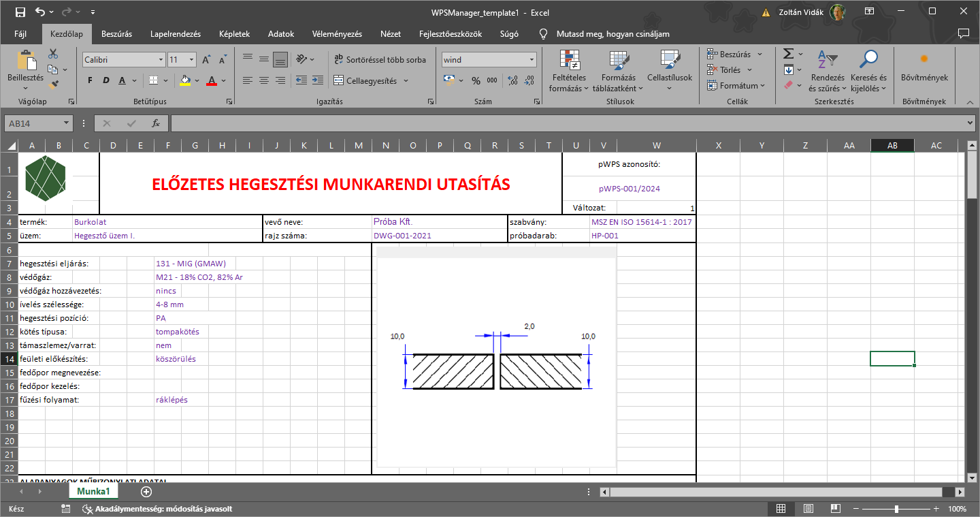Switch to Page Layout view in status bar

pyautogui.click(x=807, y=509)
